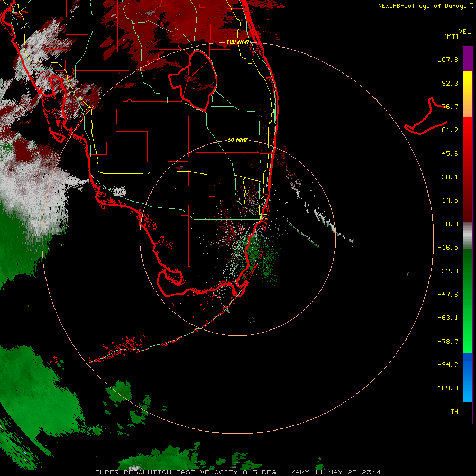Click the Bahamas island outline east of Florida
This screenshot has width=476, height=476.
click(426, 116)
